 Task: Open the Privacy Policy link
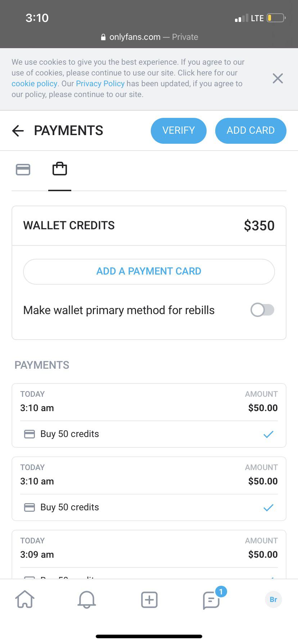(x=100, y=84)
